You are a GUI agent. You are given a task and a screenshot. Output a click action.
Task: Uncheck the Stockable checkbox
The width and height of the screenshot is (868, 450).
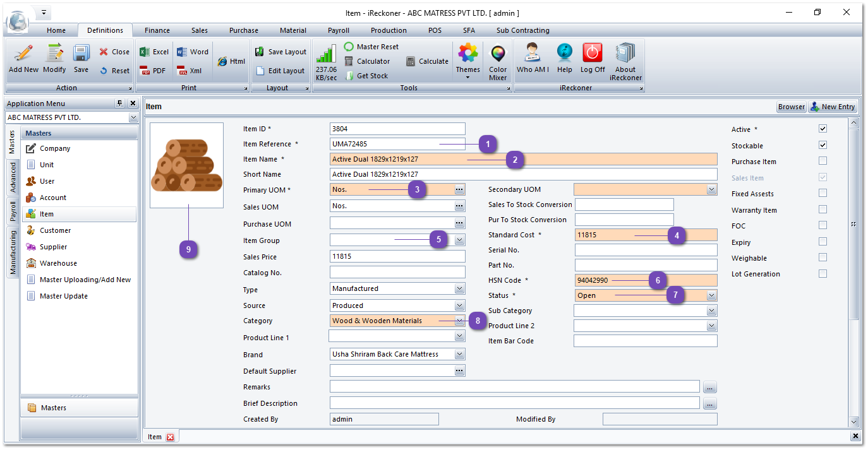(x=823, y=145)
